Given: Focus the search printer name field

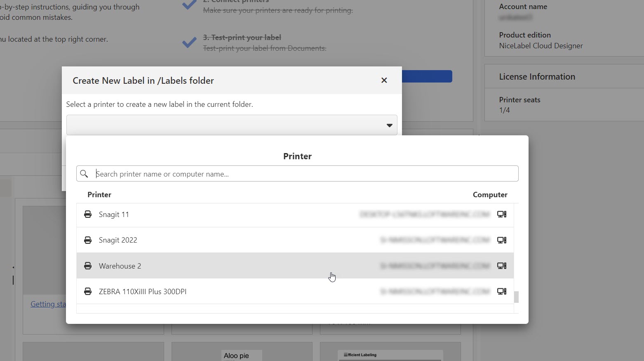Looking at the screenshot, I should pyautogui.click(x=305, y=174).
